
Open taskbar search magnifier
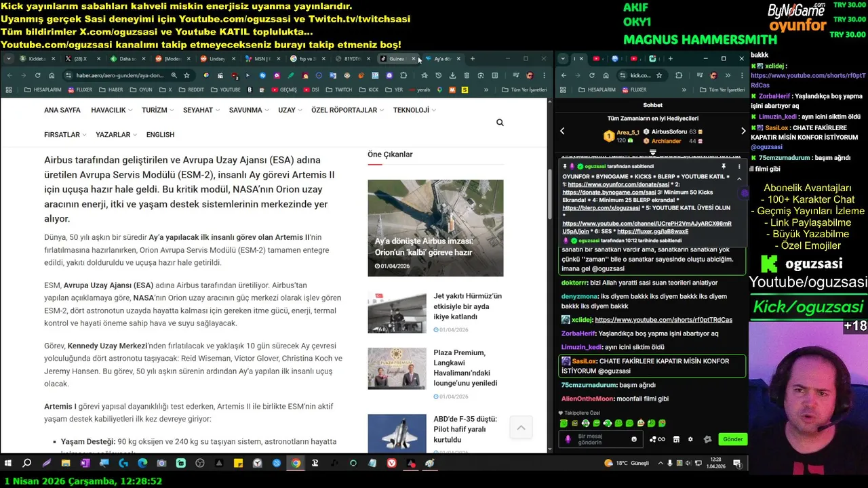(x=27, y=464)
